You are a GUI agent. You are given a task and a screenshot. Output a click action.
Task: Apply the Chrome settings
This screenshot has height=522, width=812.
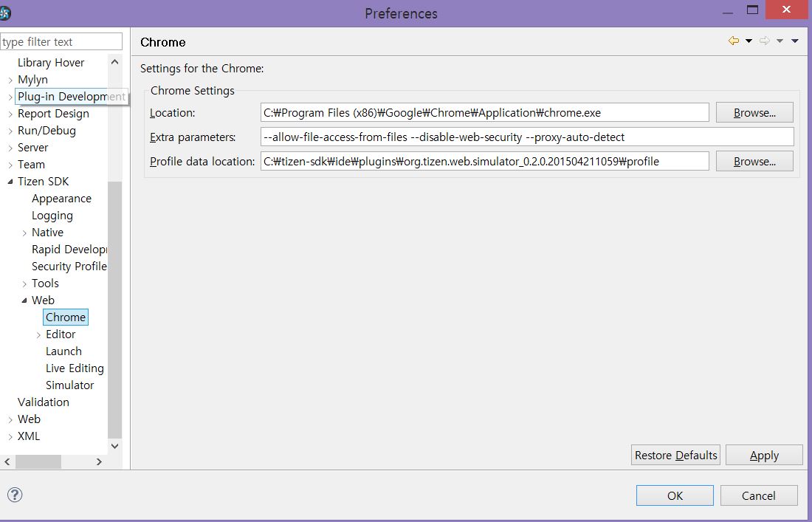[764, 455]
